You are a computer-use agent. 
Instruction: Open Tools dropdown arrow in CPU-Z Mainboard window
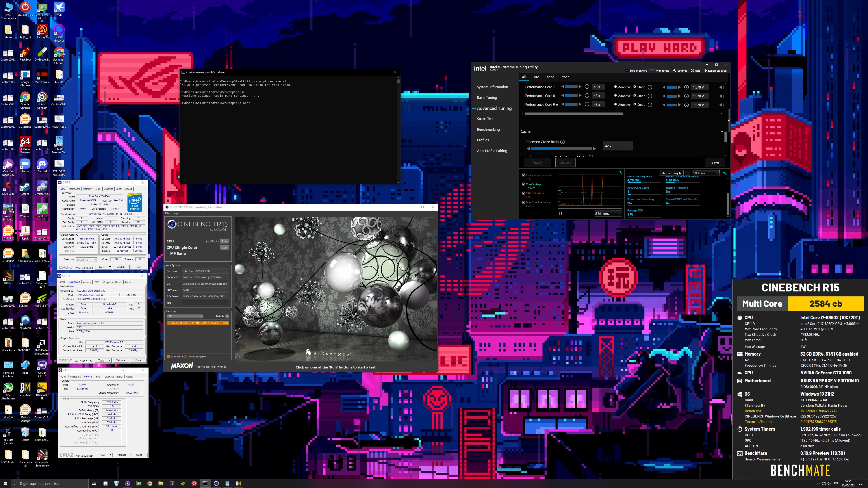click(x=110, y=360)
